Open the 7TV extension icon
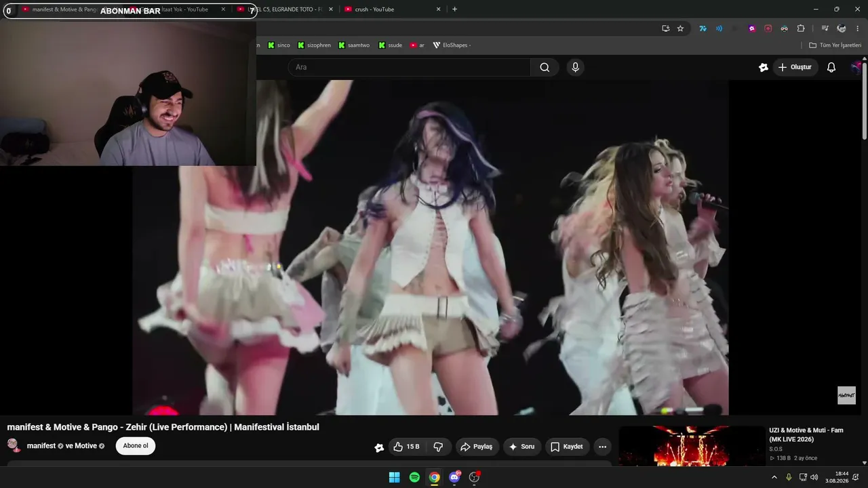Screen dimensions: 868x488 [x=703, y=28]
